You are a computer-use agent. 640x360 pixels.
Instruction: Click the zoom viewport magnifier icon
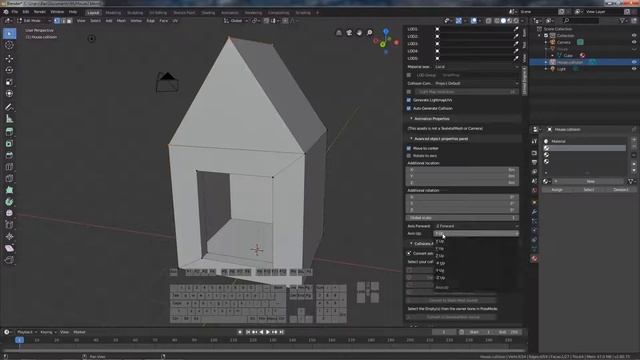click(369, 33)
